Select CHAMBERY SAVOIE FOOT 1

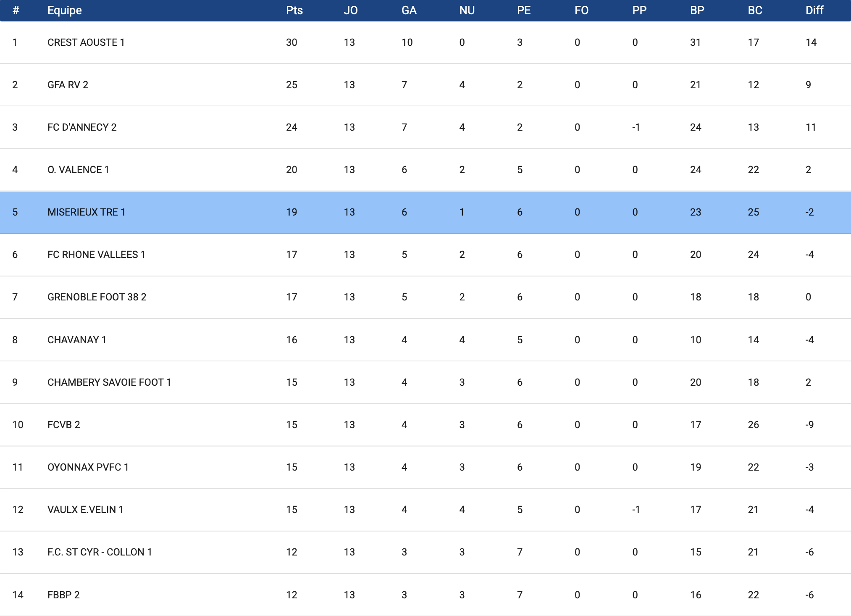tap(109, 382)
